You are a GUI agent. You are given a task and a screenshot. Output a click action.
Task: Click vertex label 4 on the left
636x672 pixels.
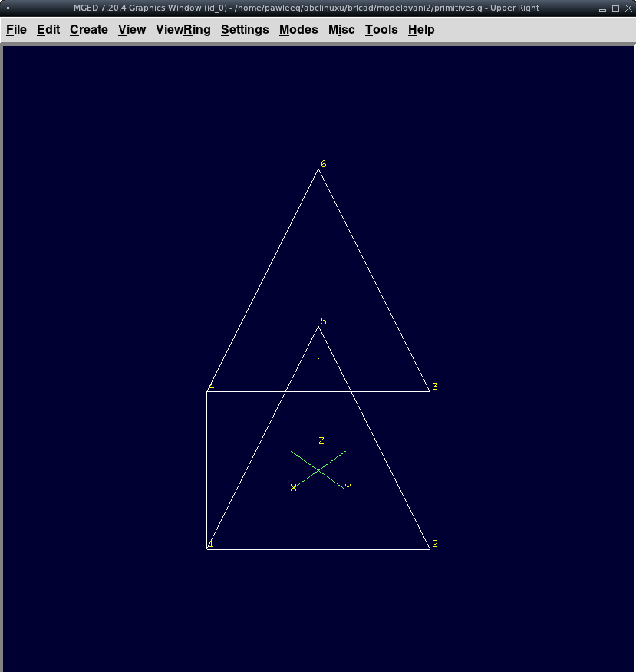[x=211, y=386]
